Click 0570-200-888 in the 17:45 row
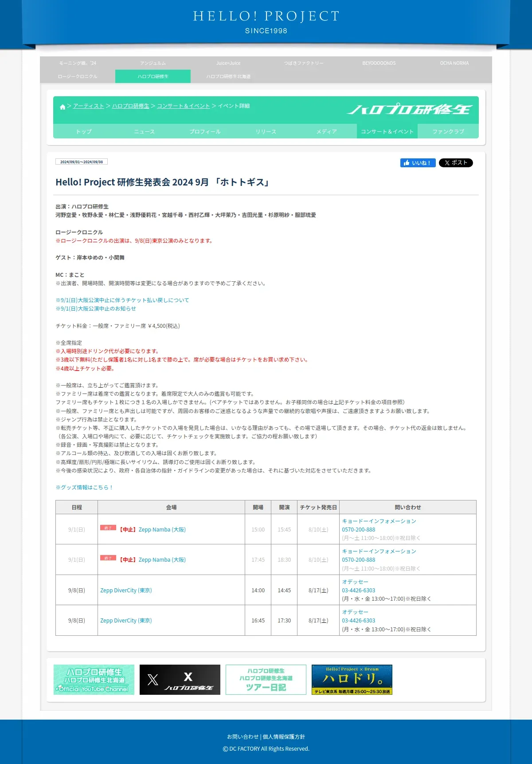 coord(358,560)
